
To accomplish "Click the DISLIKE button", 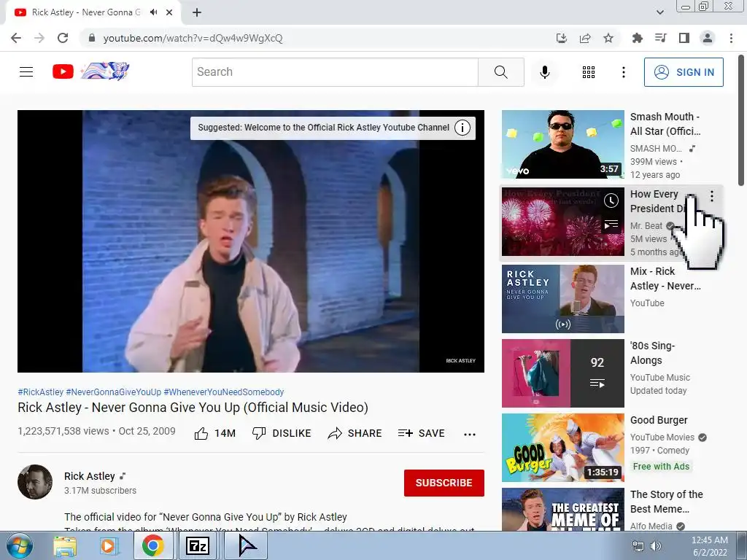I will point(281,433).
